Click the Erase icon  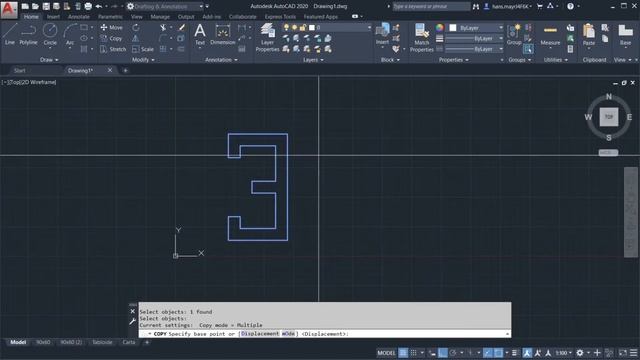click(181, 27)
